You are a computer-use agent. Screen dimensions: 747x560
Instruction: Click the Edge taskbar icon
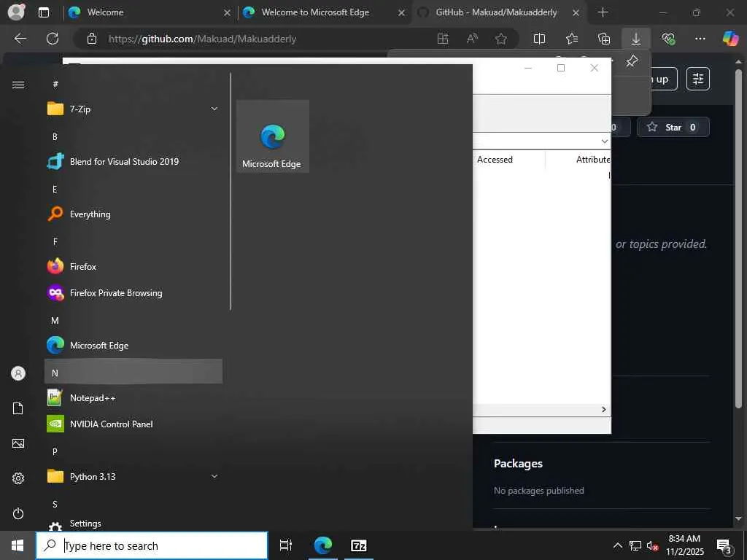click(323, 545)
